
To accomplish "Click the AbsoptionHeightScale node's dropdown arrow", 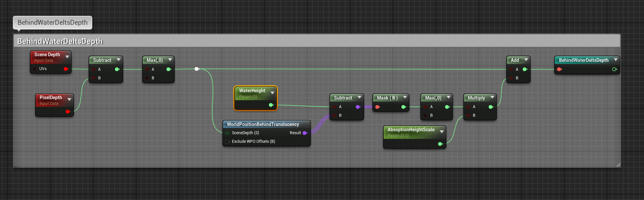I will tap(441, 132).
